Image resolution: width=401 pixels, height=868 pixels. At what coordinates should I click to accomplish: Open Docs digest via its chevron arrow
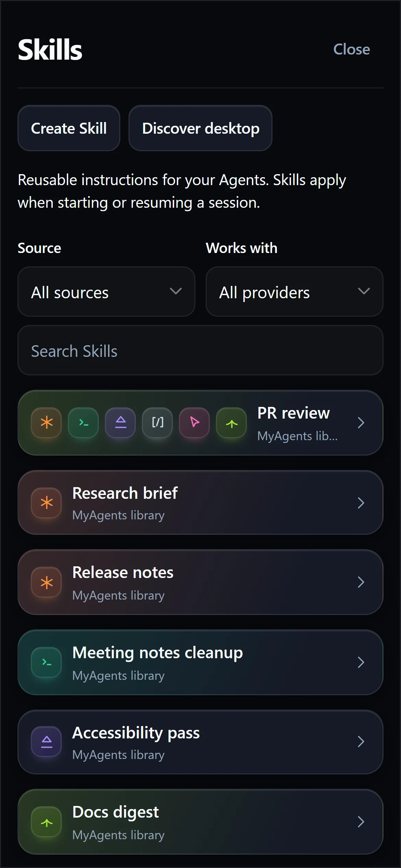361,822
